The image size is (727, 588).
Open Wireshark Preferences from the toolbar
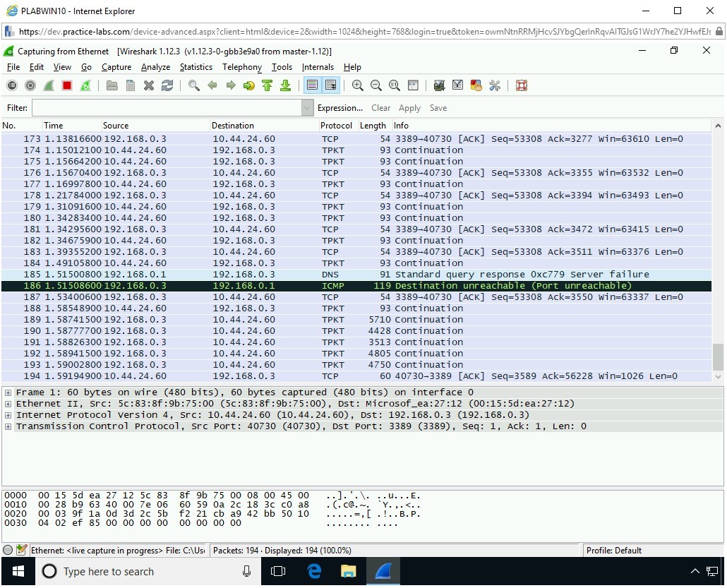[495, 85]
